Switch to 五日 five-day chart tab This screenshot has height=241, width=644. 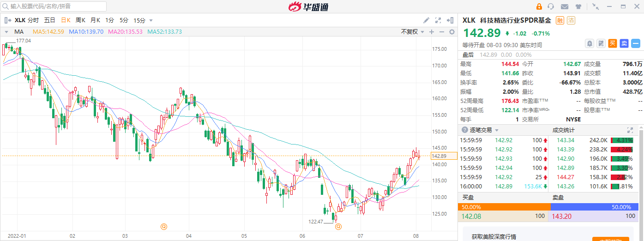(50, 20)
